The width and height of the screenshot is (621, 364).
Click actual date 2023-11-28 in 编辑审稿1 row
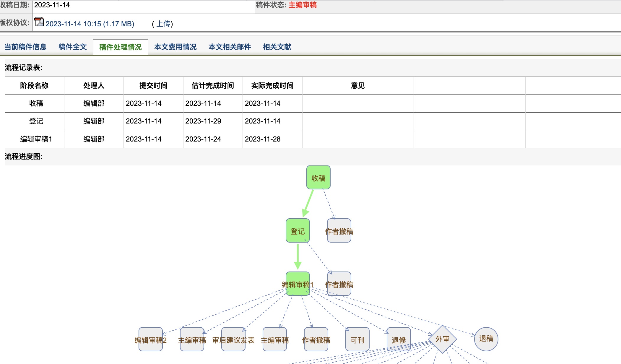coord(263,139)
